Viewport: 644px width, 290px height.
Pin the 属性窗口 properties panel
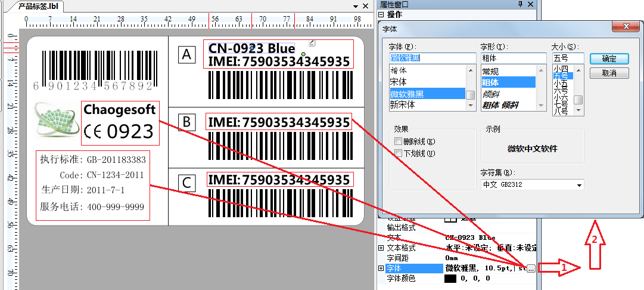520,5
